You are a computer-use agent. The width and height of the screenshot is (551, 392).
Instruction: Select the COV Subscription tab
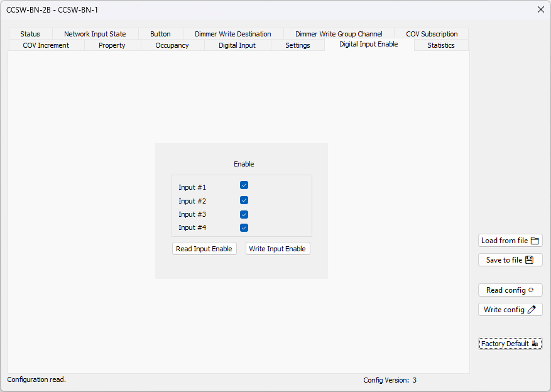(432, 34)
